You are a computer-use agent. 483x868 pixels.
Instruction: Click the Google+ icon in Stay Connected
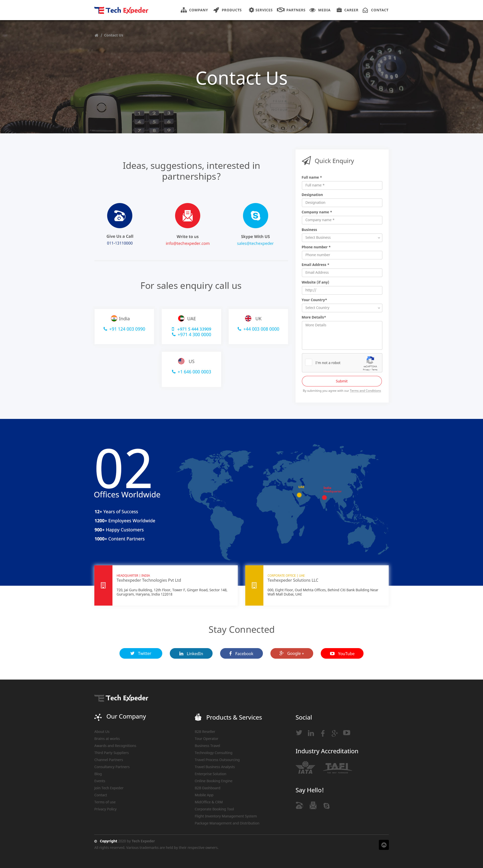click(x=292, y=653)
